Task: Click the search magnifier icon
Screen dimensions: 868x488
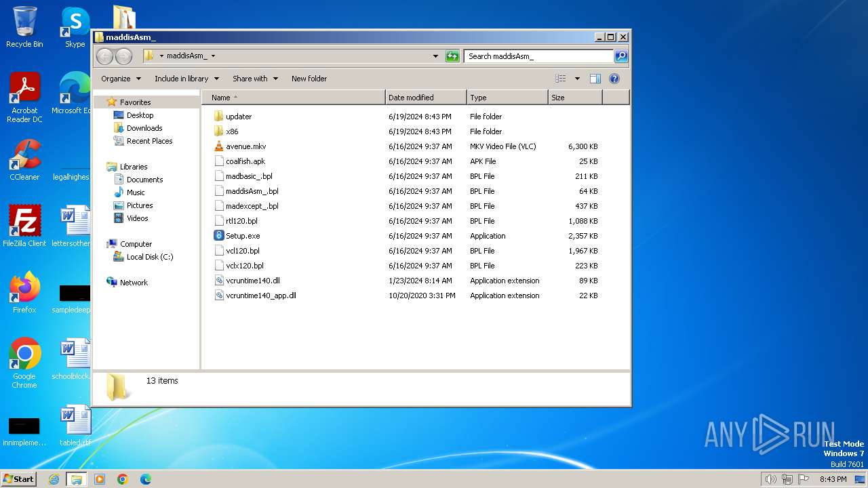Action: tap(621, 56)
